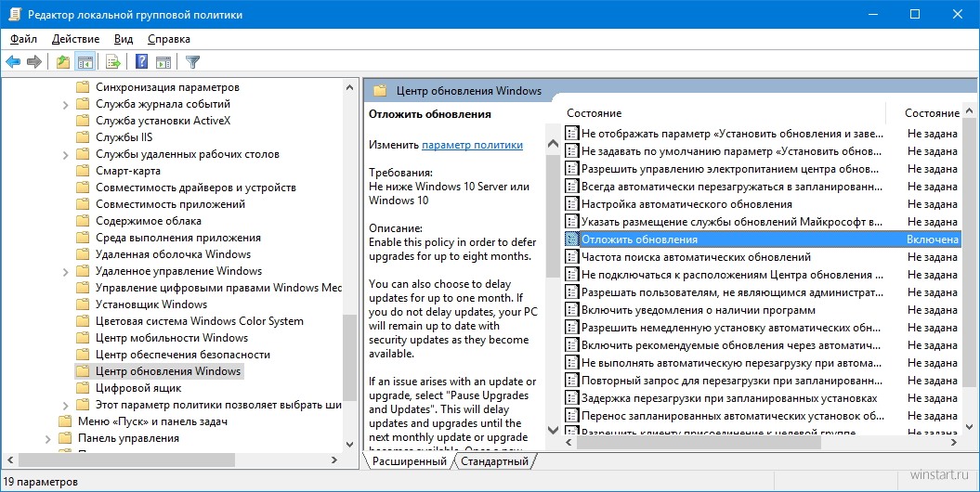Expand the Этот параметр политики node
Image resolution: width=980 pixels, height=492 pixels.
pos(66,406)
